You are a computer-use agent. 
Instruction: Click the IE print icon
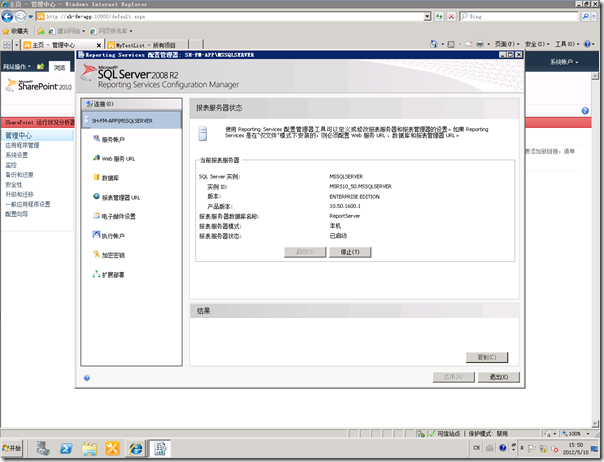[480, 44]
